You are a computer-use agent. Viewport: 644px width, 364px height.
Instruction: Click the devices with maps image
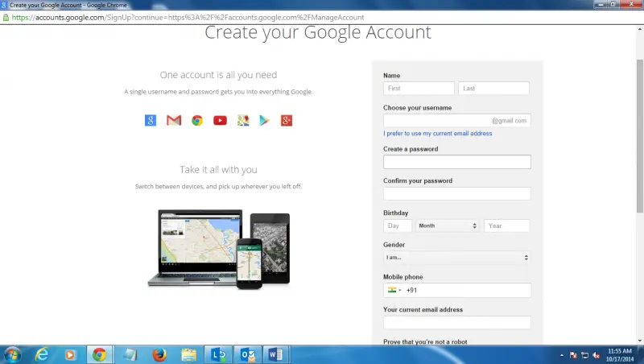[x=218, y=249]
